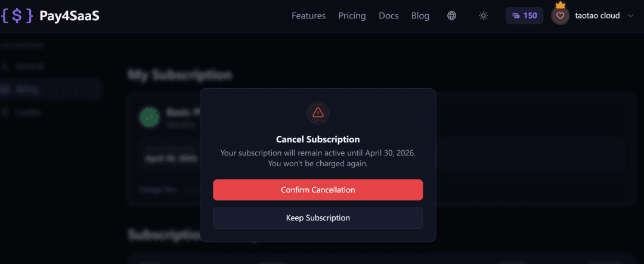The width and height of the screenshot is (644, 264).
Task: Click the Pay4SaaS brand name
Action: [69, 15]
